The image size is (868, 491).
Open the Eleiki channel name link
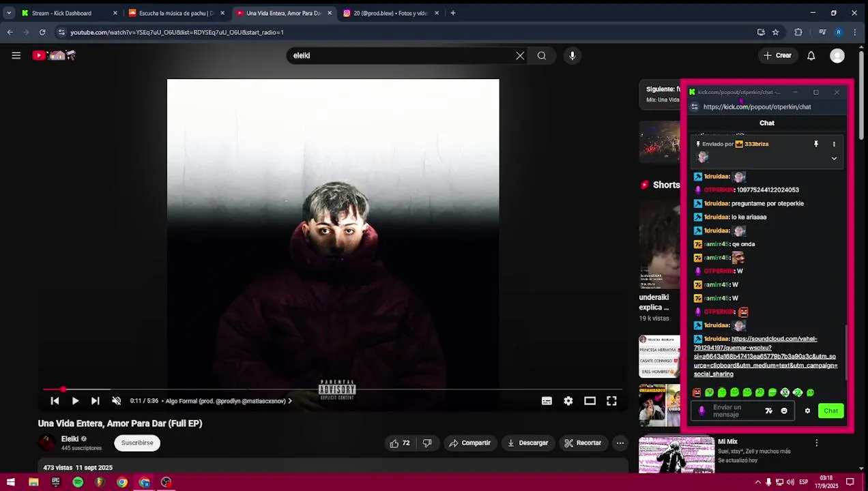pos(70,439)
